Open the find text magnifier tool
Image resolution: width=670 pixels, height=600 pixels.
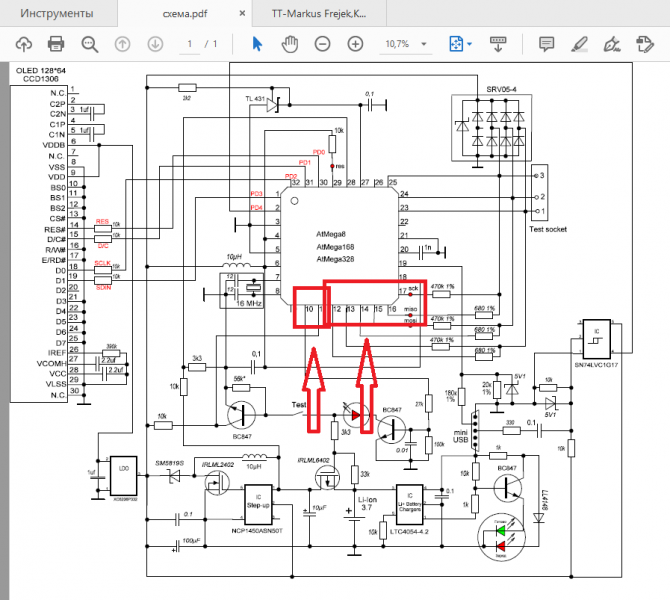[x=90, y=44]
